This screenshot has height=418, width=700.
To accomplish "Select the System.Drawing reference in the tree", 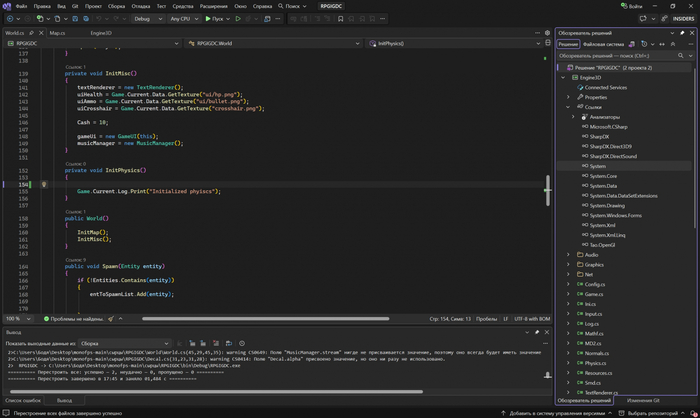I will (x=607, y=206).
